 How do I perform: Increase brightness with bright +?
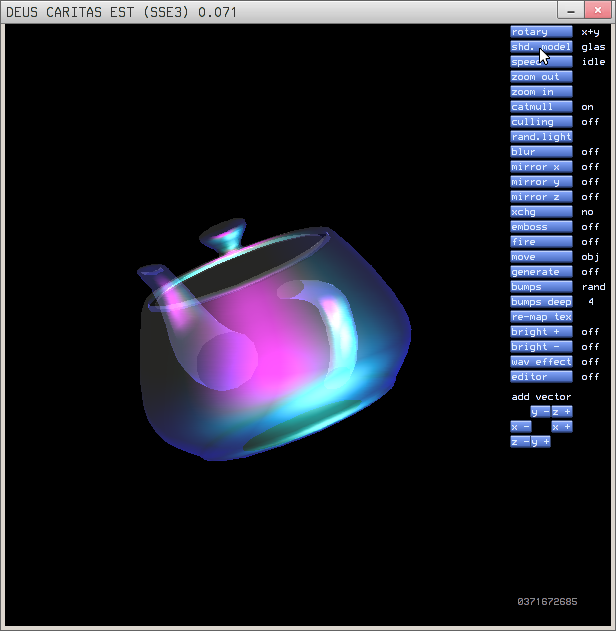coord(541,332)
